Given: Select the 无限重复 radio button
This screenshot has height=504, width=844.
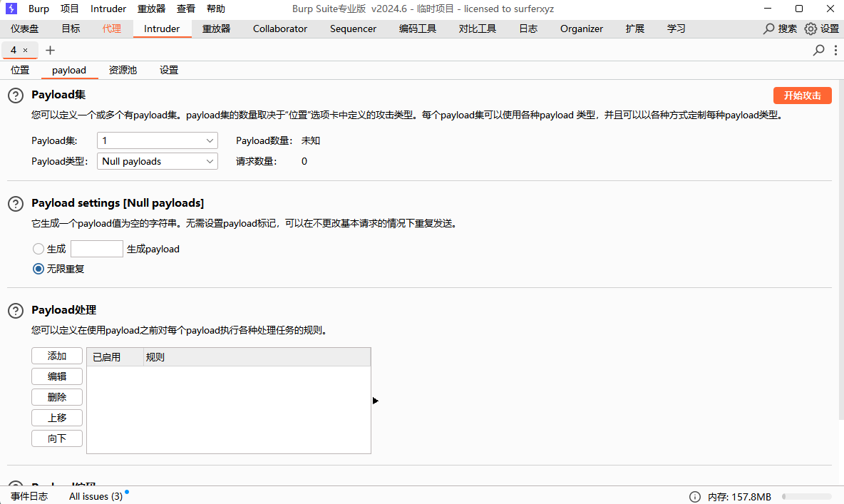Looking at the screenshot, I should [x=38, y=269].
